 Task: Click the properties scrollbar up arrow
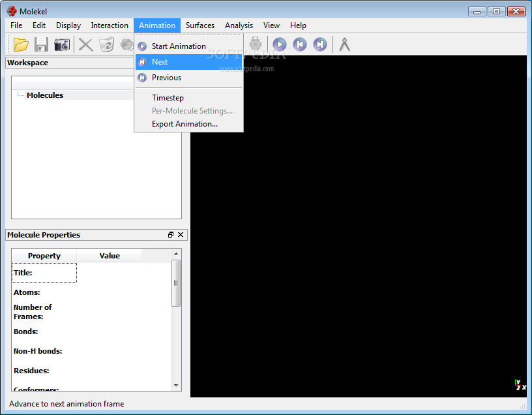click(176, 254)
